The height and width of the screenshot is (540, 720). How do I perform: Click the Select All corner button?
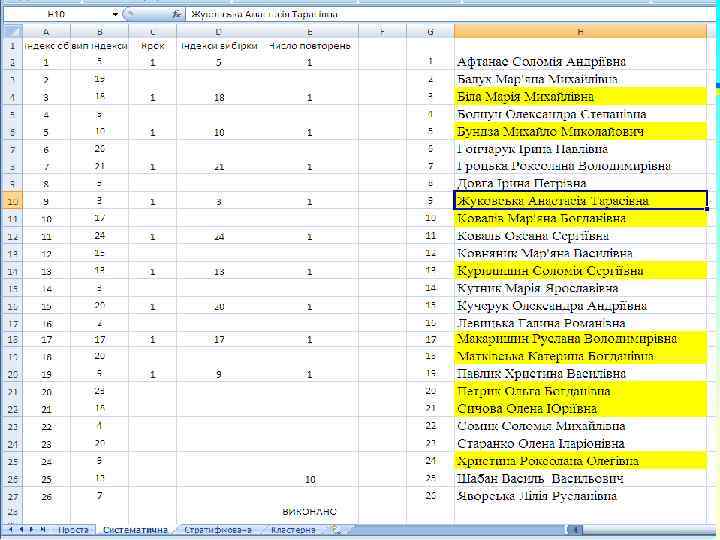[12, 32]
